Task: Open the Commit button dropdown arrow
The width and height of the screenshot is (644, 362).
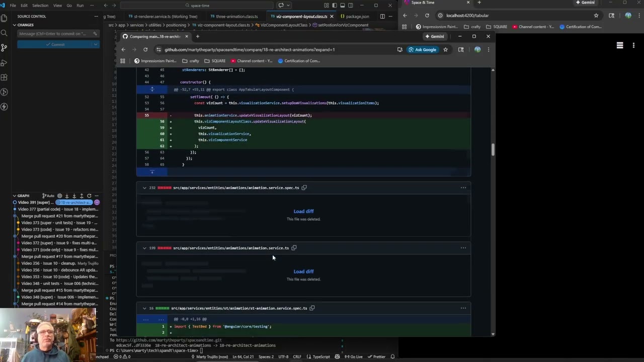Action: 96,44
